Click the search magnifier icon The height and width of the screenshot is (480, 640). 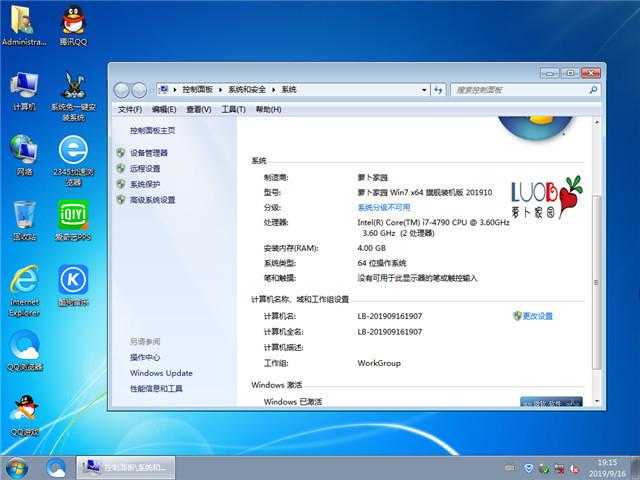(593, 90)
